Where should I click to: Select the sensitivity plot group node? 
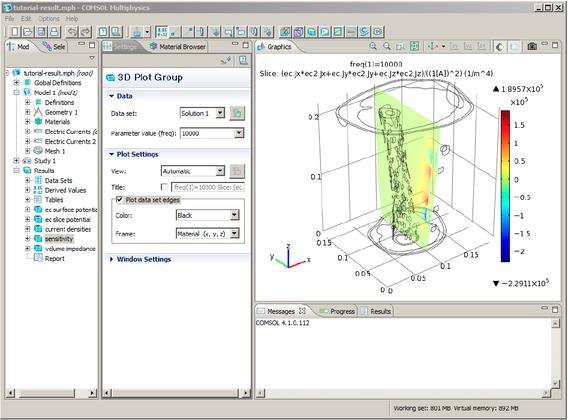click(x=59, y=239)
